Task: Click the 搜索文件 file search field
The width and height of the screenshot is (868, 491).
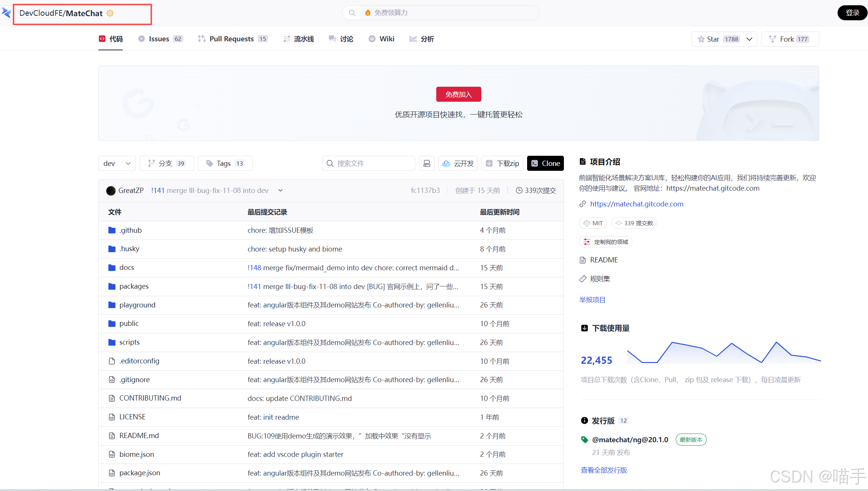Action: [369, 163]
